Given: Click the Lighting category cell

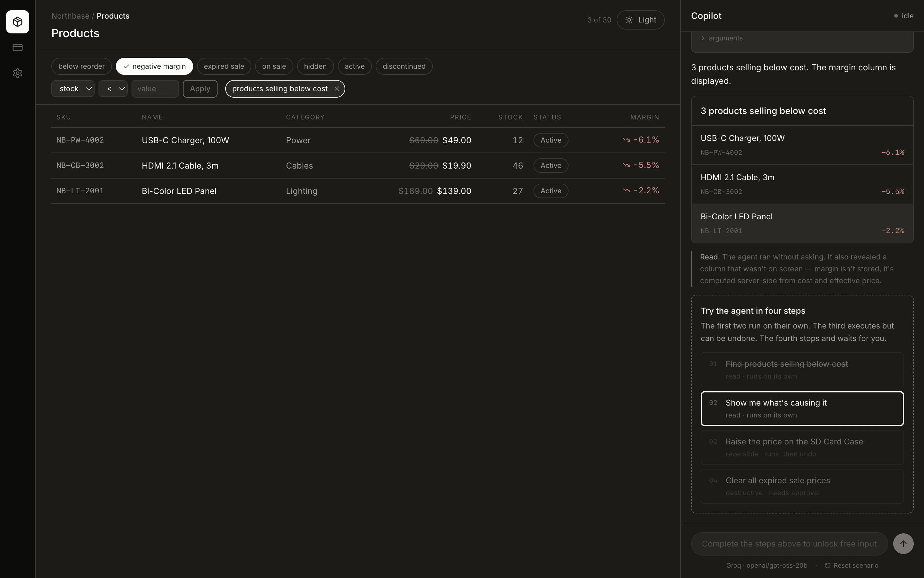Looking at the screenshot, I should click(302, 191).
